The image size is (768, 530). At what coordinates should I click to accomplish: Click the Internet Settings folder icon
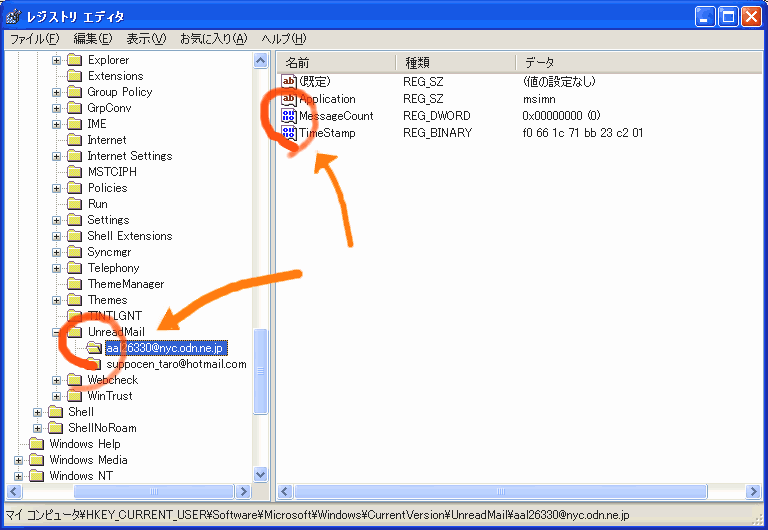(74, 156)
